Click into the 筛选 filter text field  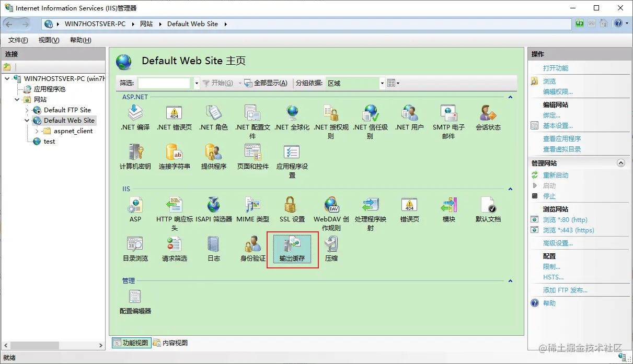pos(164,83)
